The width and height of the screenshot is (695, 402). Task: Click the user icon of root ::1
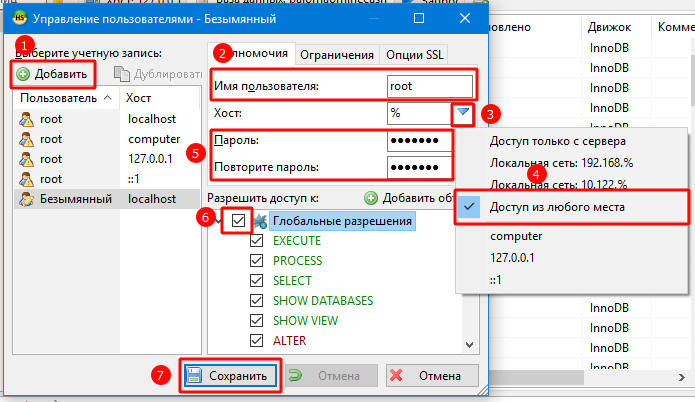(x=26, y=179)
